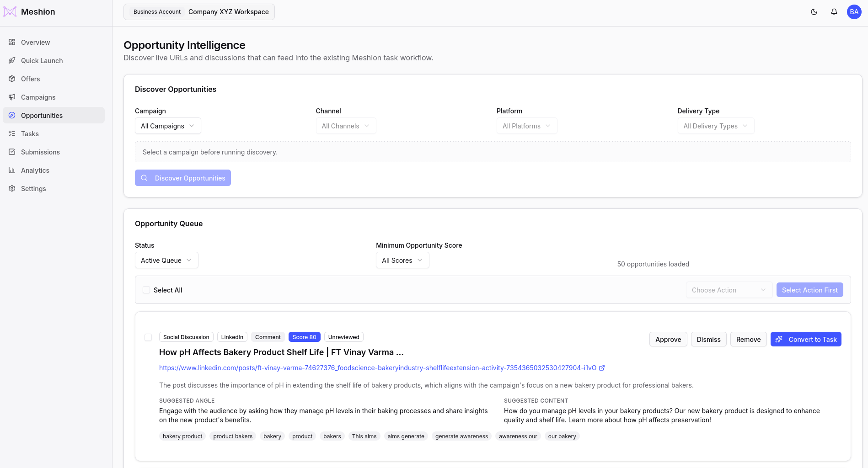Tick the checkbox for the pH Bakery opportunity
This screenshot has width=868, height=468.
click(x=148, y=337)
